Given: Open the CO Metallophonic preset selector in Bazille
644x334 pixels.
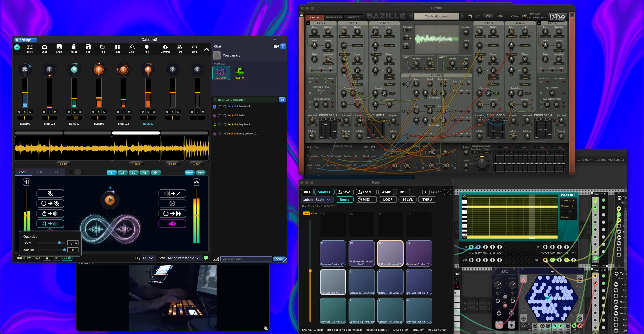Looking at the screenshot, I should pos(437,16).
